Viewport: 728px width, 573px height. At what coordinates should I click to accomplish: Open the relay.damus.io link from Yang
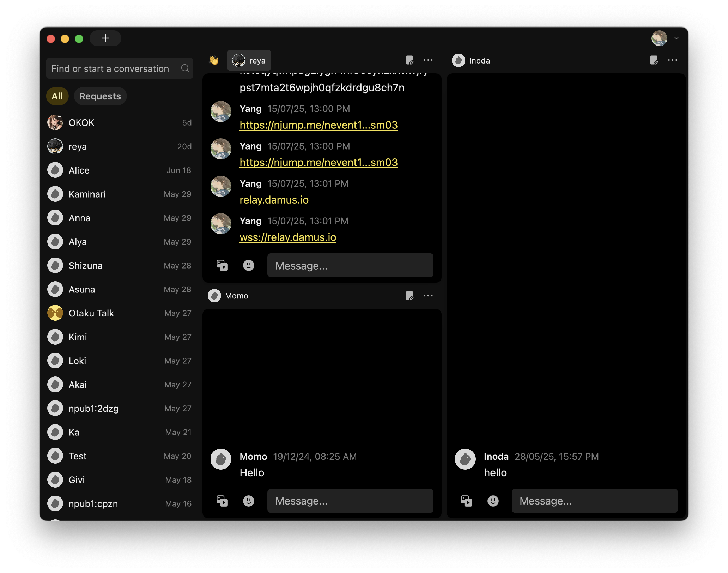274,200
